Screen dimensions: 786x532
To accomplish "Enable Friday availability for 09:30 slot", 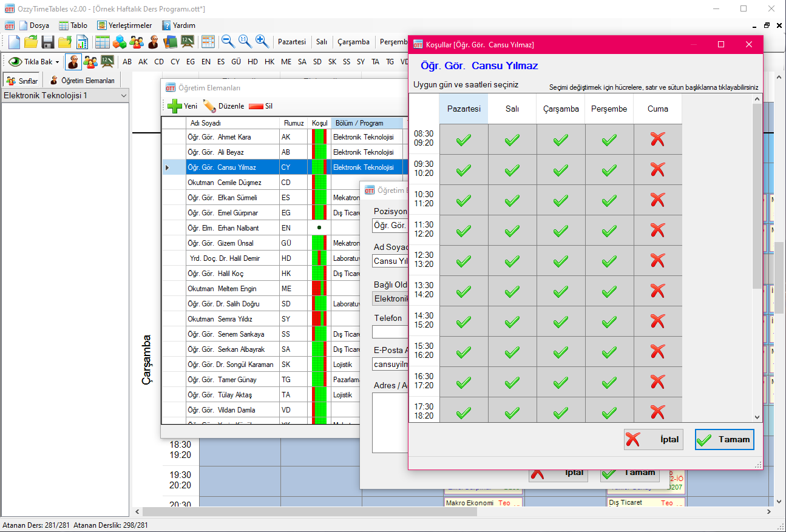I will click(659, 170).
